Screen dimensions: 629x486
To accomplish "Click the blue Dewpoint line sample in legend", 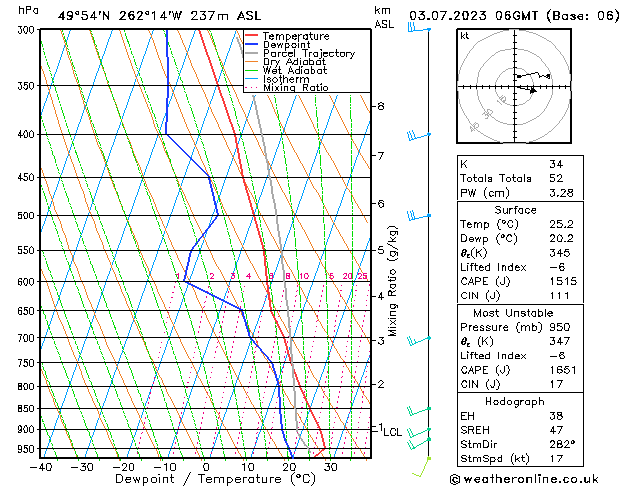I will click(x=252, y=45).
